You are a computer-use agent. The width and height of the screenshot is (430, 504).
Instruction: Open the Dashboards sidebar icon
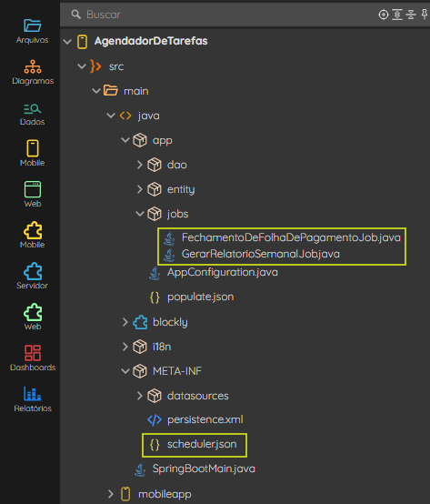[x=33, y=358]
